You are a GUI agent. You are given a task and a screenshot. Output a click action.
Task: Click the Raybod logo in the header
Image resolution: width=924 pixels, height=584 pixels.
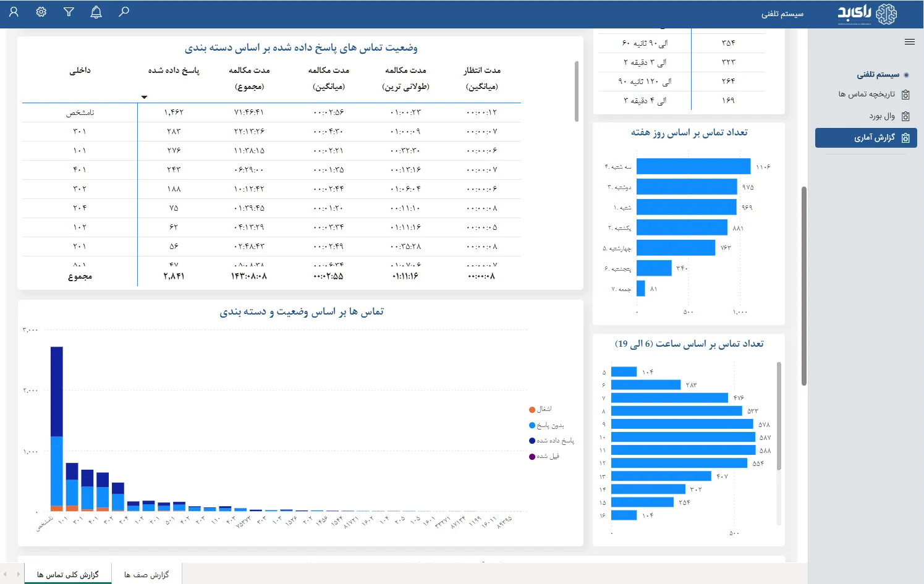coord(867,14)
